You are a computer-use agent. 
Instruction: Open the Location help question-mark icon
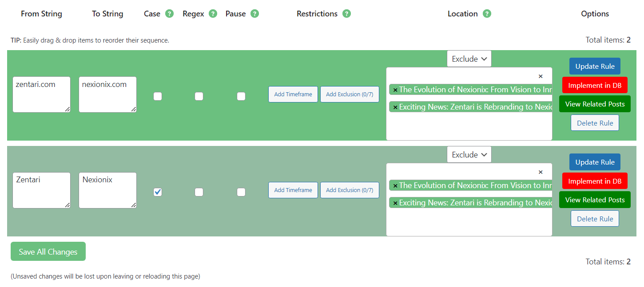(x=487, y=14)
